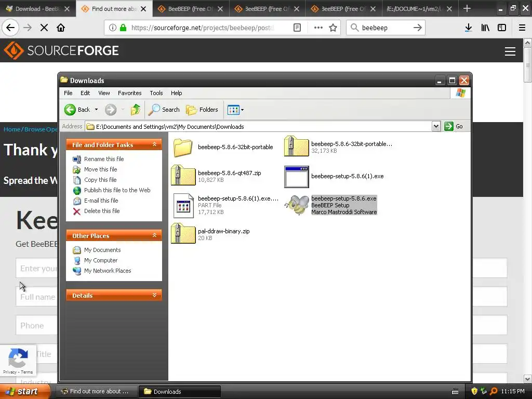The width and height of the screenshot is (532, 399).
Task: Click the Phone input field on page
Action: click(36, 325)
